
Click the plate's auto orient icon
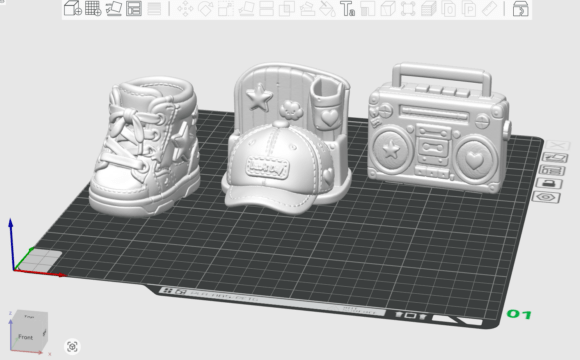(x=555, y=158)
